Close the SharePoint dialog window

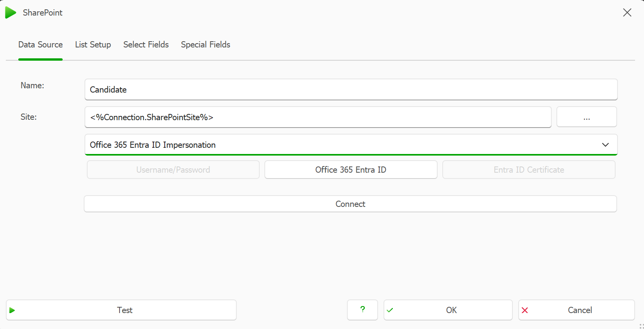(x=627, y=12)
